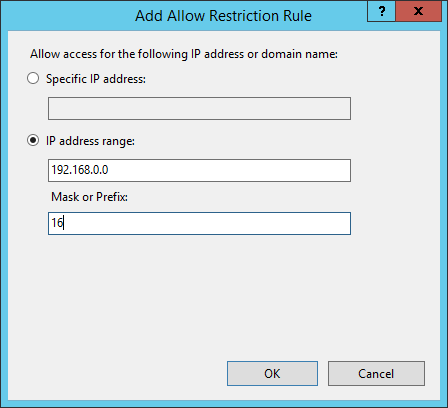
Task: Open the help question mark button
Action: (x=381, y=11)
